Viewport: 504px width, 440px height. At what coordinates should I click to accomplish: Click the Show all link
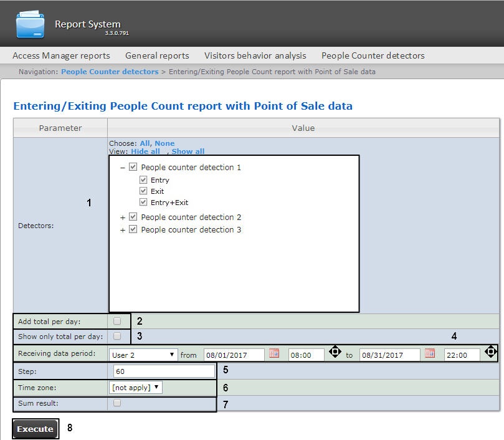pyautogui.click(x=188, y=151)
